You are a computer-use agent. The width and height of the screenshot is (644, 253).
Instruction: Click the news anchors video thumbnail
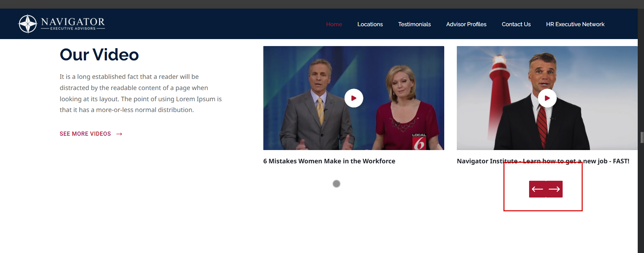pyautogui.click(x=354, y=98)
